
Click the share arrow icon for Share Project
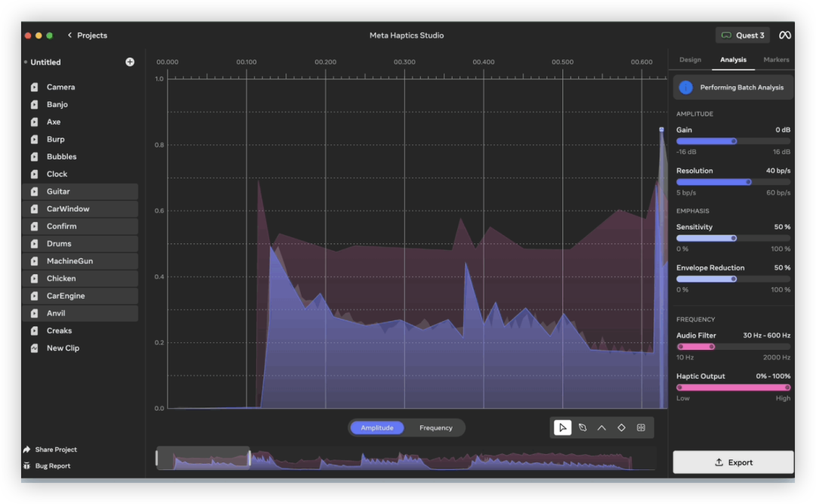[x=26, y=450]
